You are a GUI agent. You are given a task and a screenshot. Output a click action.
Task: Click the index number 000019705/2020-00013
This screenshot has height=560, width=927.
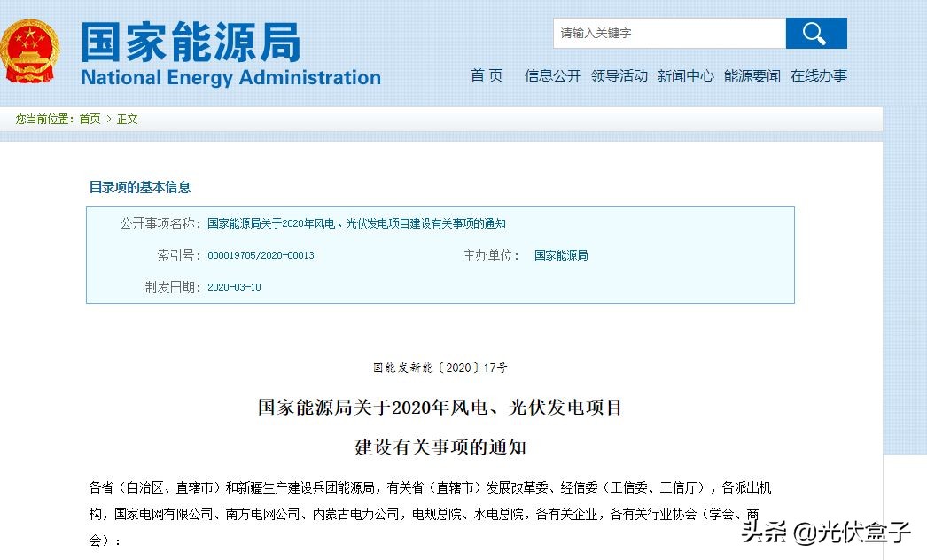coord(263,254)
